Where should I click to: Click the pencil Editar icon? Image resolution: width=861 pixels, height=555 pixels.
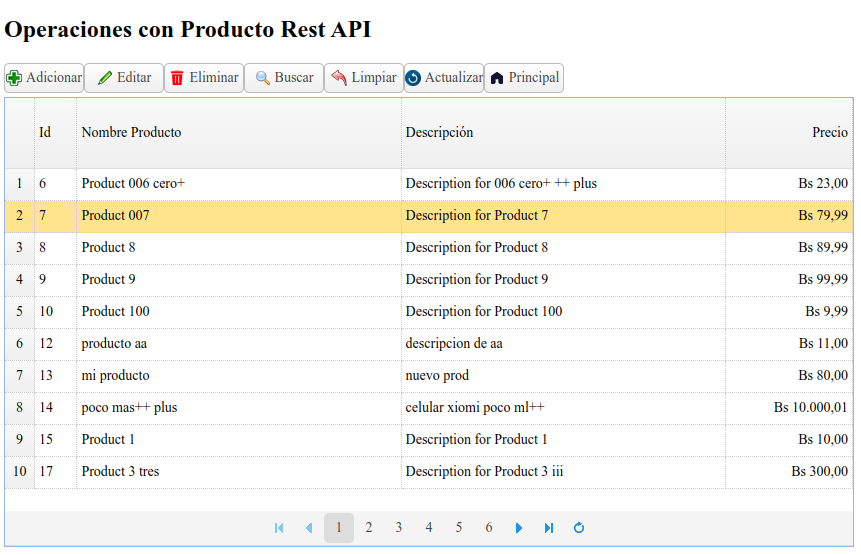point(105,78)
